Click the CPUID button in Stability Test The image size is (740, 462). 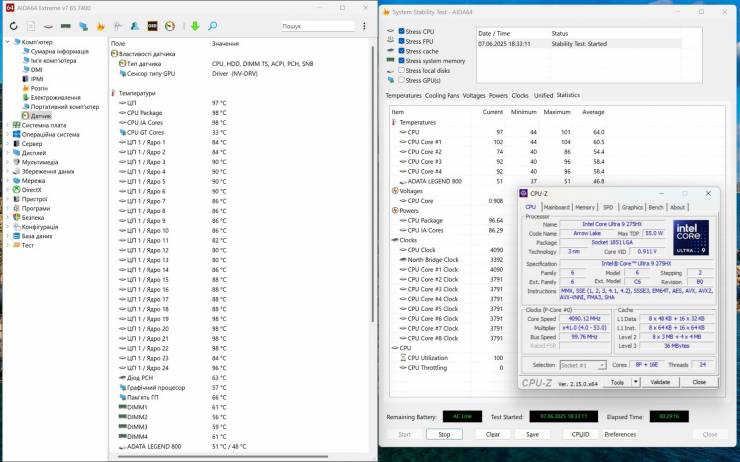580,434
